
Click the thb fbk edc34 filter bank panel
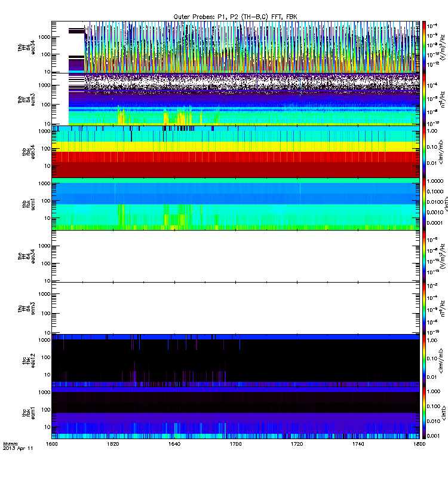point(235,152)
